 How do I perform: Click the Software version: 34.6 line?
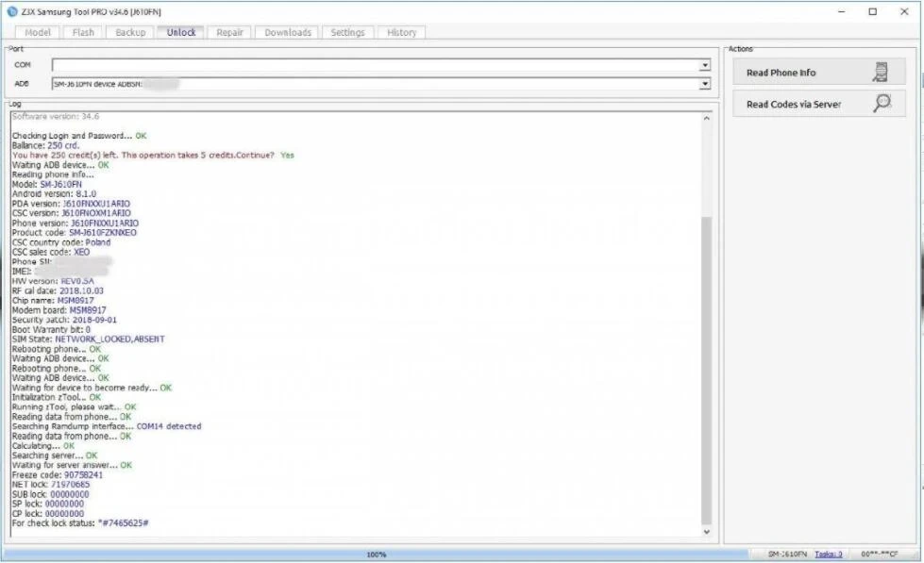tap(56, 117)
